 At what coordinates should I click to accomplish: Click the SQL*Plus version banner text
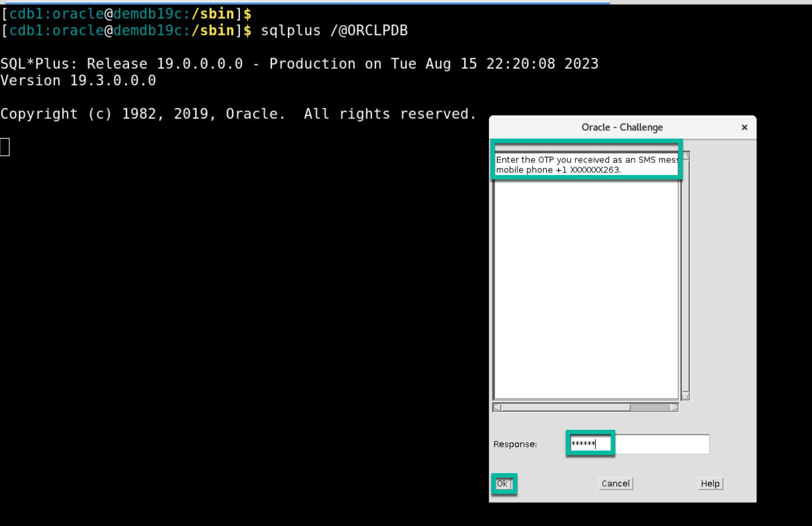(x=299, y=63)
